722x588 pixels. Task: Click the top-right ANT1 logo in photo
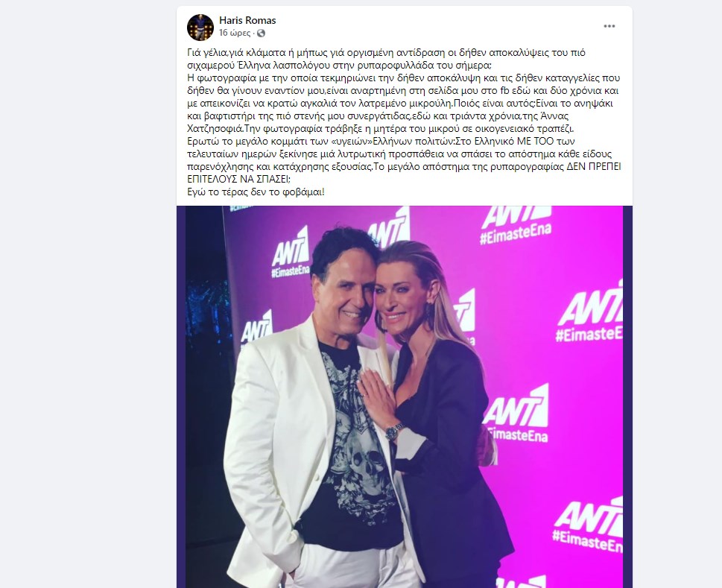[516, 216]
